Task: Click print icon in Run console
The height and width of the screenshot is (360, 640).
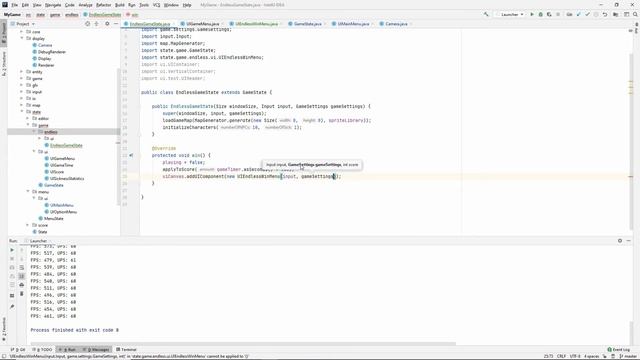Action: pyautogui.click(x=22, y=285)
